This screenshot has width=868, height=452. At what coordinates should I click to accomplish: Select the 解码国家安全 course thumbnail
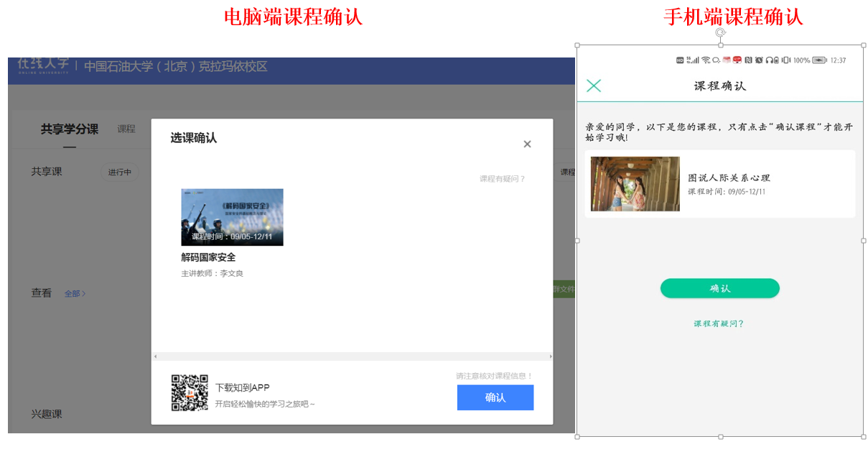coord(232,217)
